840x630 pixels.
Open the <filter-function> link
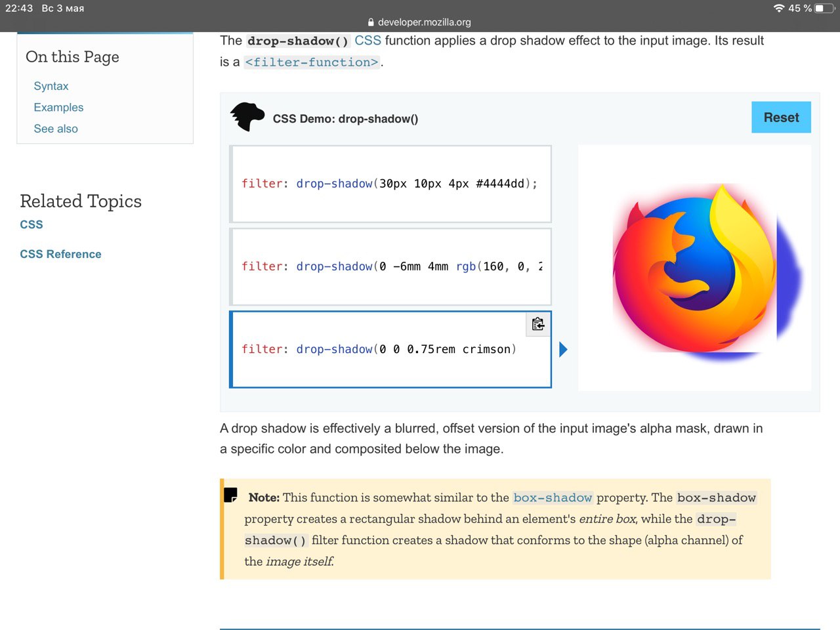[312, 62]
